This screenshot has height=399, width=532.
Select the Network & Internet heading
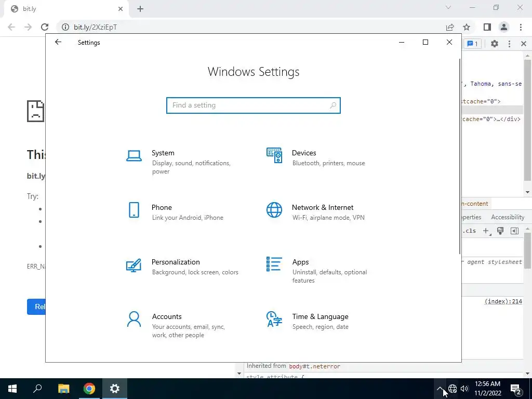[x=323, y=208]
